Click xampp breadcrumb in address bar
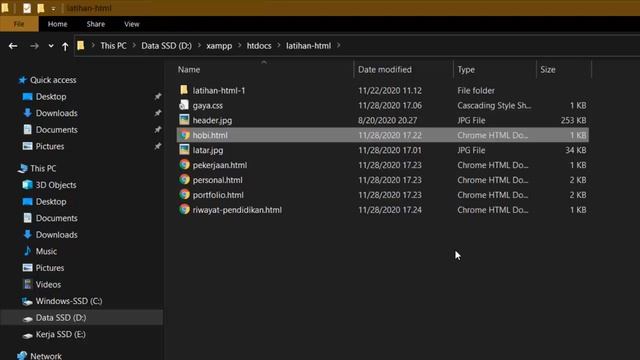This screenshot has width=640, height=360. (x=219, y=46)
